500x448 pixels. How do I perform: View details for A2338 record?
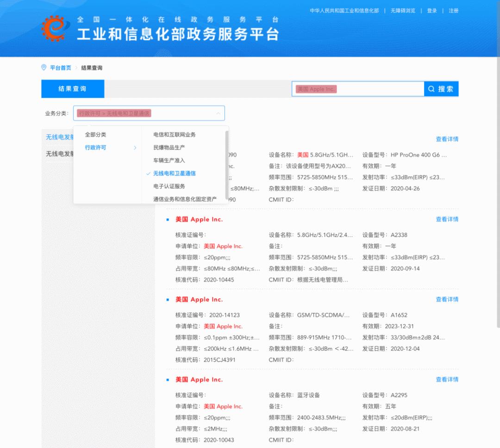tap(447, 219)
